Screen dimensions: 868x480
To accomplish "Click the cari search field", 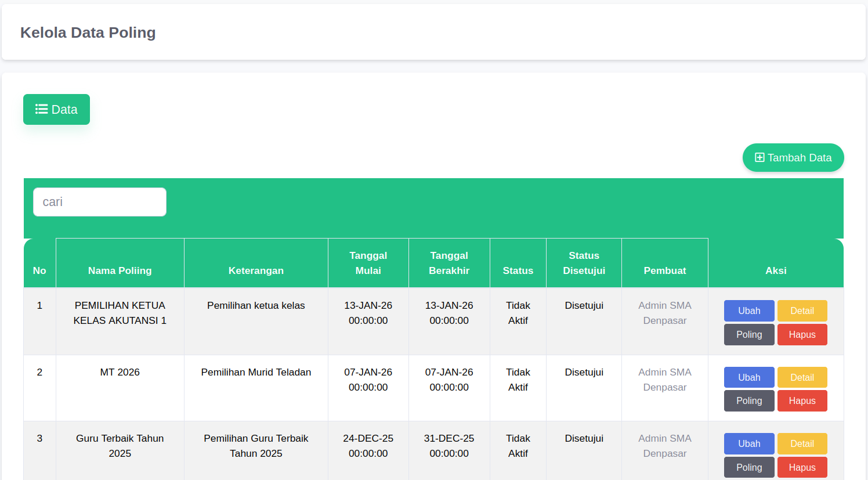I will tap(99, 201).
